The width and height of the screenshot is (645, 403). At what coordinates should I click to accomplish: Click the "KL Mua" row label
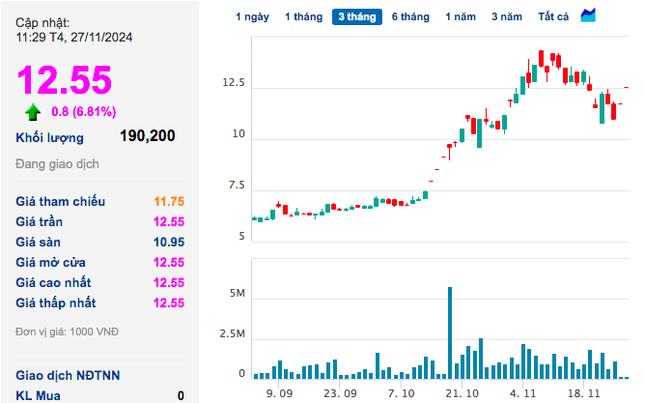pyautogui.click(x=40, y=396)
